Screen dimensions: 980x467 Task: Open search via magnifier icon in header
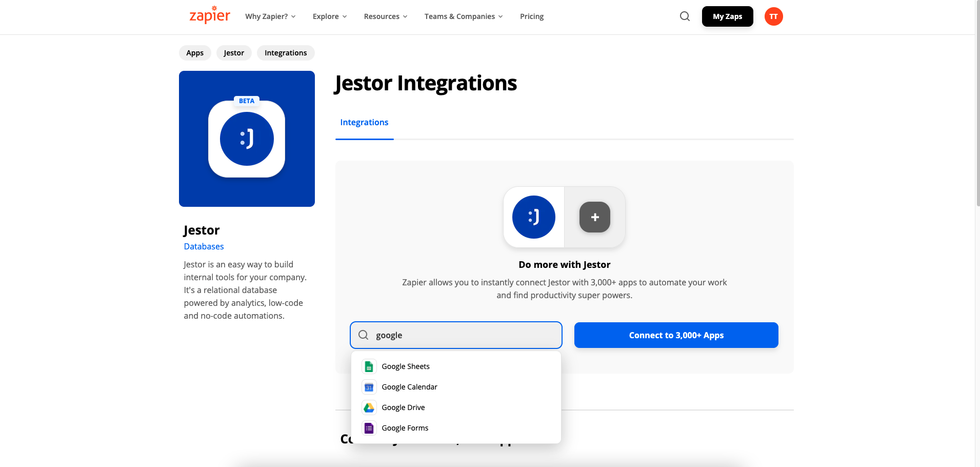click(x=685, y=16)
